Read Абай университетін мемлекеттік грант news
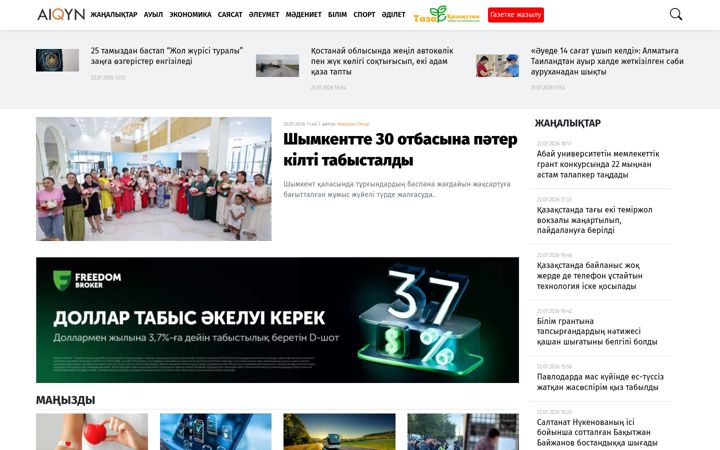 [x=598, y=164]
